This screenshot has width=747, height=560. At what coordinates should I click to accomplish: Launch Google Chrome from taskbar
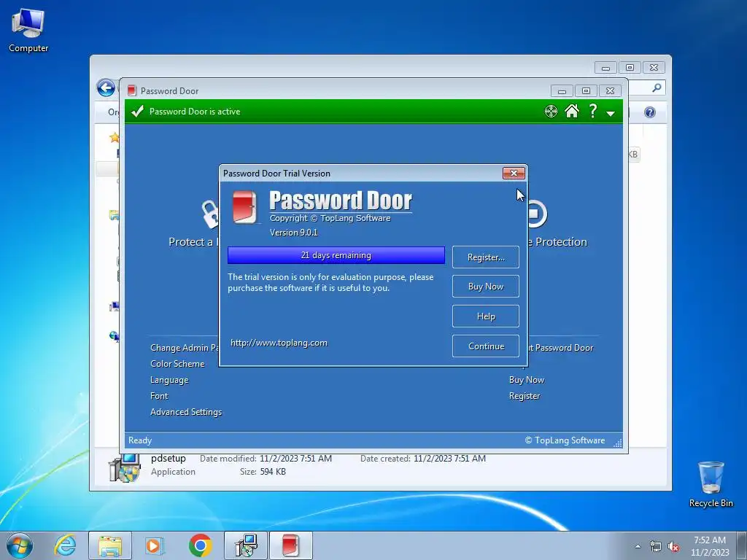click(200, 545)
